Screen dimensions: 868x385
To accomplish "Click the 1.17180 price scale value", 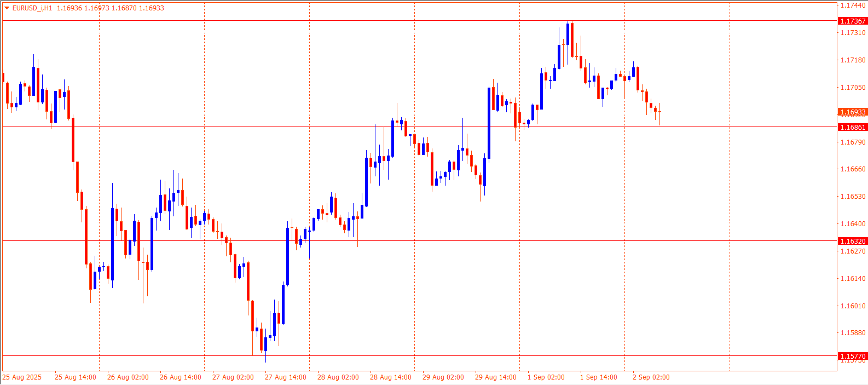I will [x=853, y=60].
